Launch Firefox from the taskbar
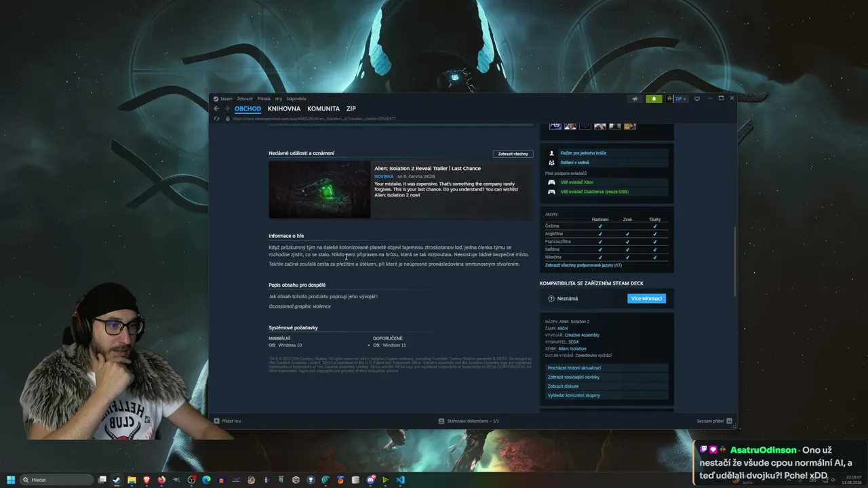The image size is (868, 488). 161,480
